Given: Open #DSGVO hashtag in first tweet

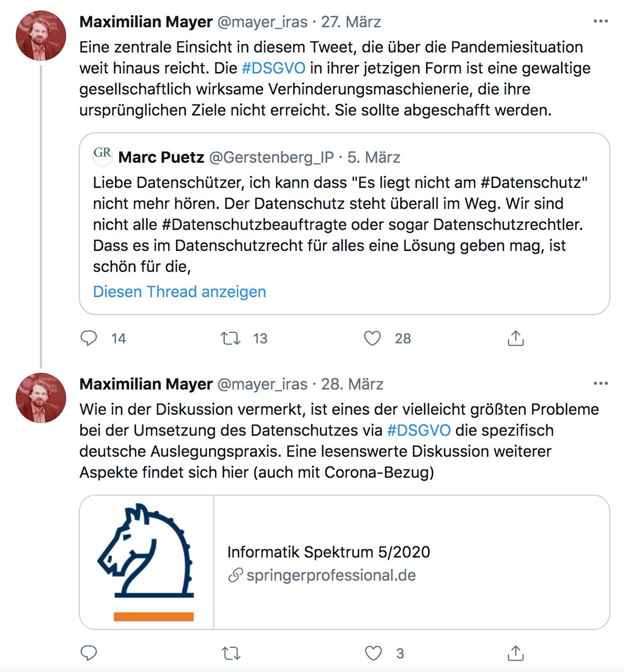Looking at the screenshot, I should 273,68.
